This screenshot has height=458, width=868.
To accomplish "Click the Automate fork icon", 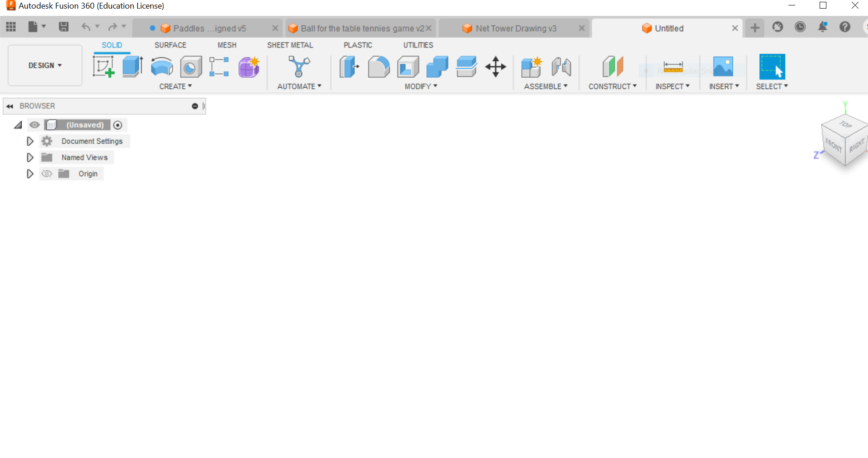I will click(x=299, y=66).
